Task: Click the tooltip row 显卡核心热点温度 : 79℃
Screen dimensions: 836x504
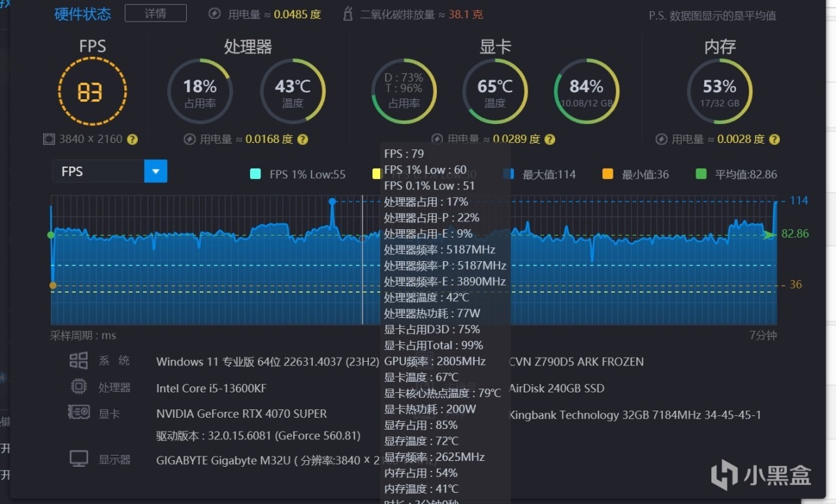Action: tap(443, 393)
